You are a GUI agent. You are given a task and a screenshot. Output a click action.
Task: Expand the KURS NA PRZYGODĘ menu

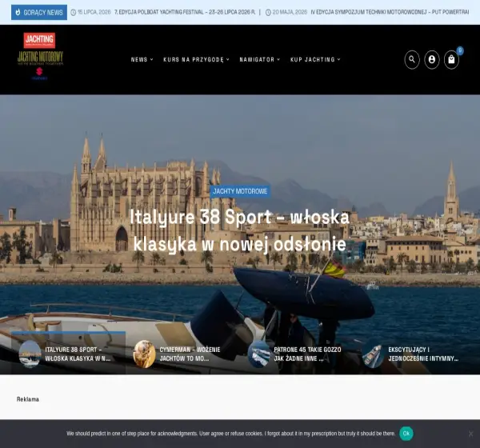pyautogui.click(x=196, y=59)
